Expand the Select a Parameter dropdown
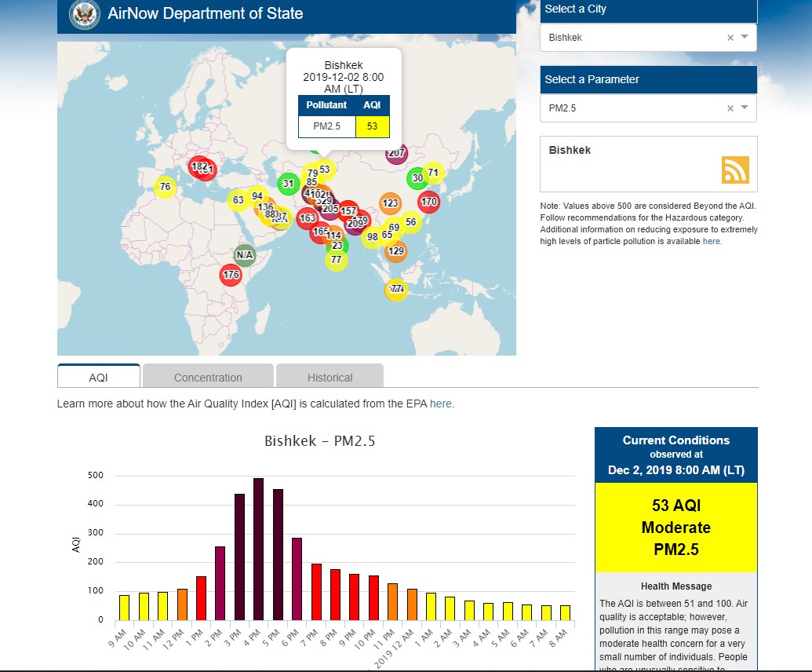The width and height of the screenshot is (812, 672). pyautogui.click(x=745, y=108)
